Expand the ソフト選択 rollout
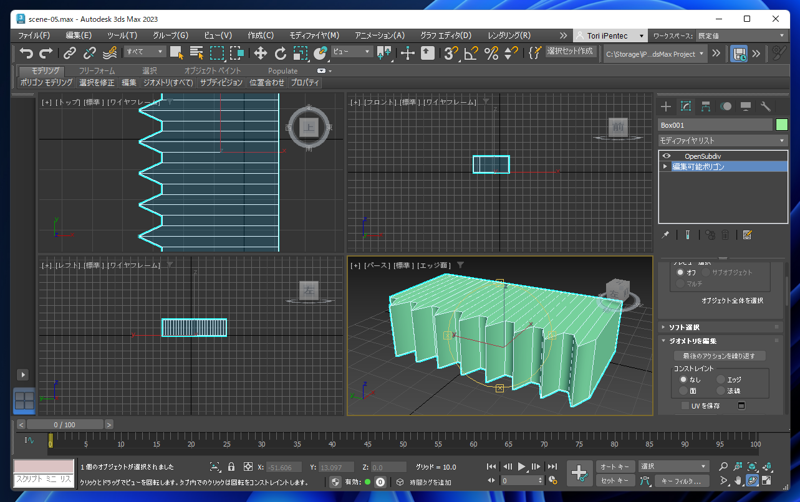 pos(684,327)
